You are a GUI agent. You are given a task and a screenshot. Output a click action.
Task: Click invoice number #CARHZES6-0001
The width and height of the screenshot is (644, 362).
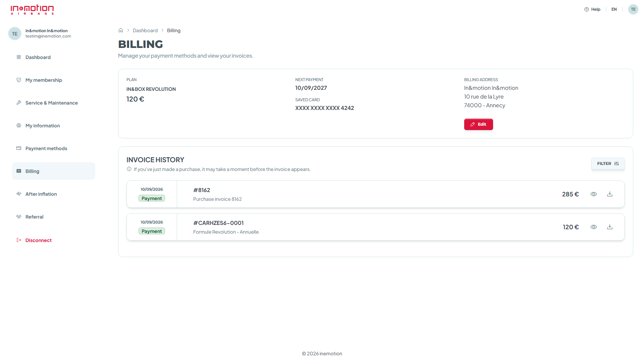(x=218, y=223)
